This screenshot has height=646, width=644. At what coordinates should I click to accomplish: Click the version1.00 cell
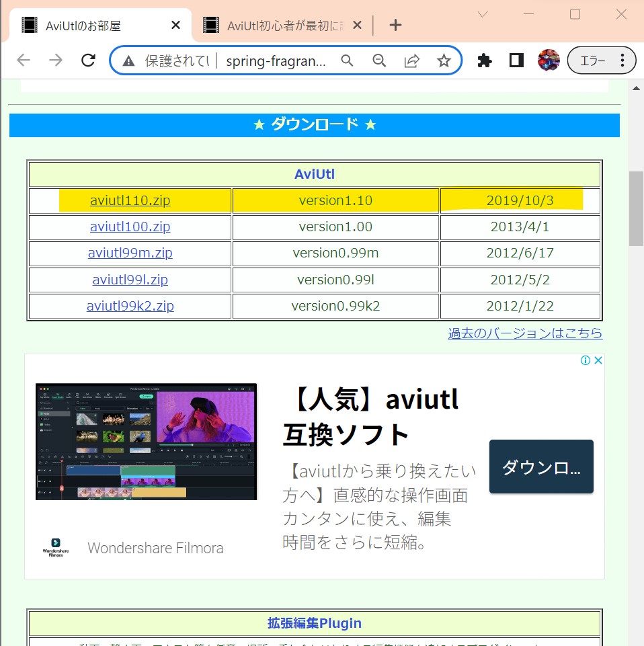point(336,227)
